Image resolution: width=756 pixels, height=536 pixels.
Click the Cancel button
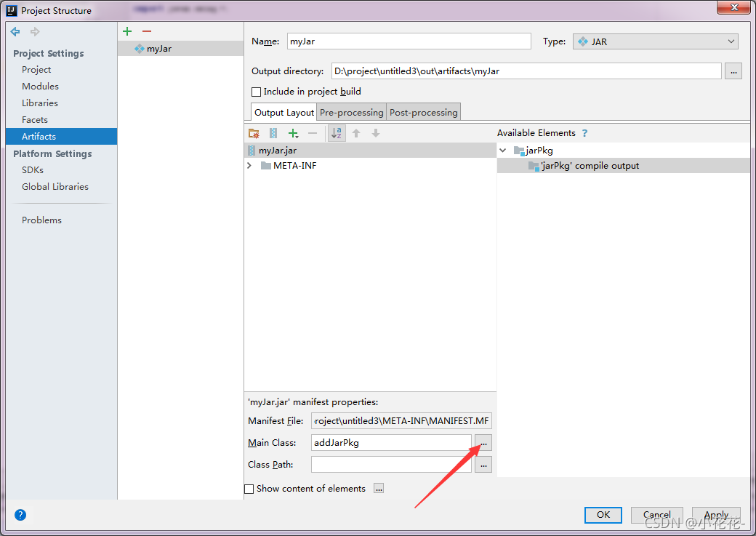pyautogui.click(x=656, y=515)
